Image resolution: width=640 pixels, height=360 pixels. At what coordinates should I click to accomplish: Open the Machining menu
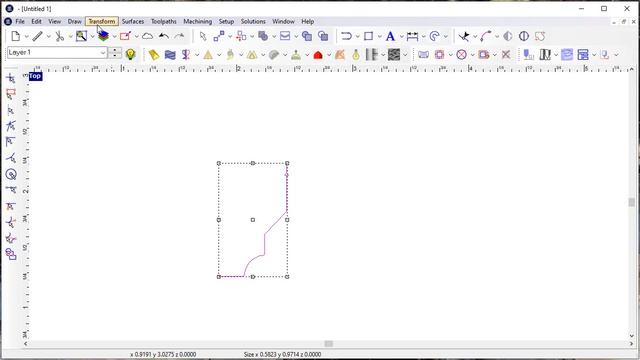198,21
